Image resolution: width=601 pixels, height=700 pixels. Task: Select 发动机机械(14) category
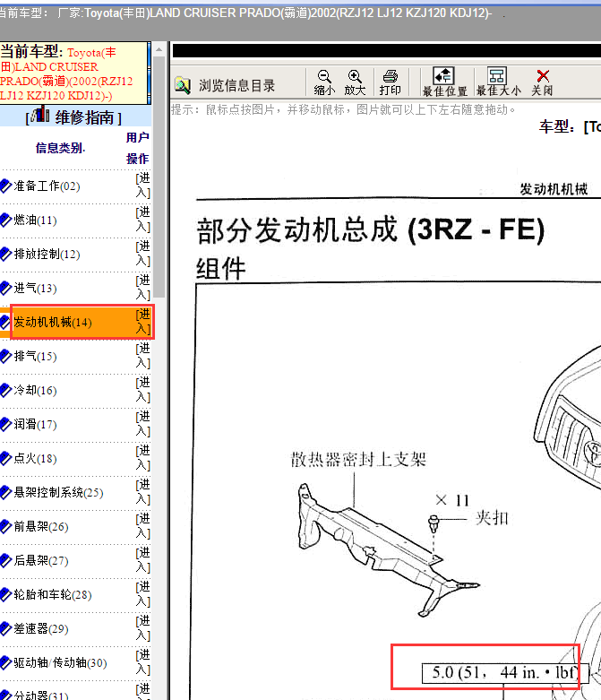point(53,322)
